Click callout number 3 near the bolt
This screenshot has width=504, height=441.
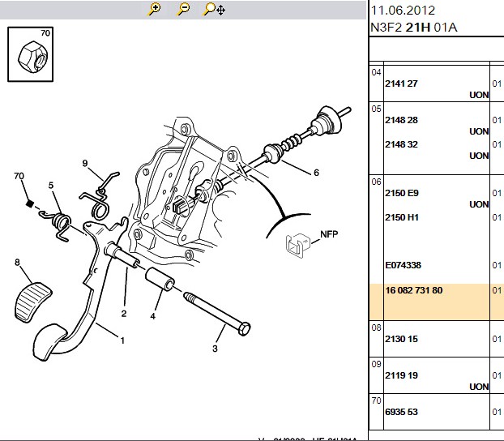pyautogui.click(x=215, y=349)
